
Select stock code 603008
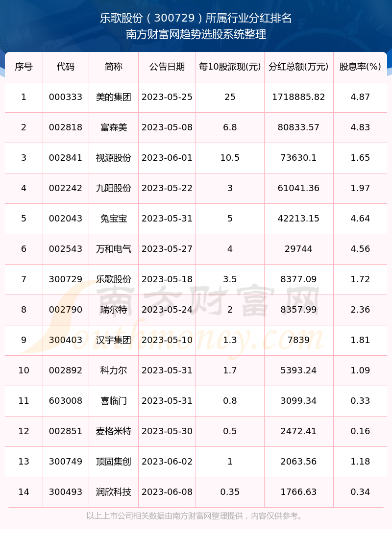66,401
